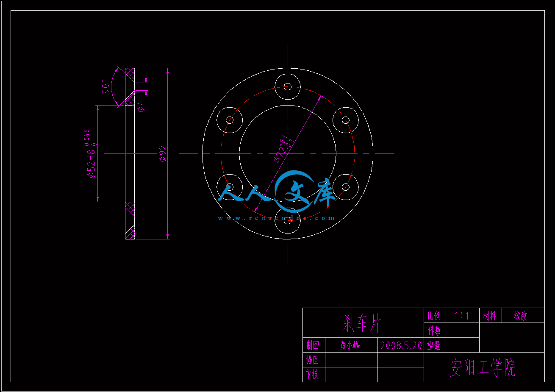Click the 1:1 scale value
Image resolution: width=555 pixels, height=392 pixels.
pos(461,316)
